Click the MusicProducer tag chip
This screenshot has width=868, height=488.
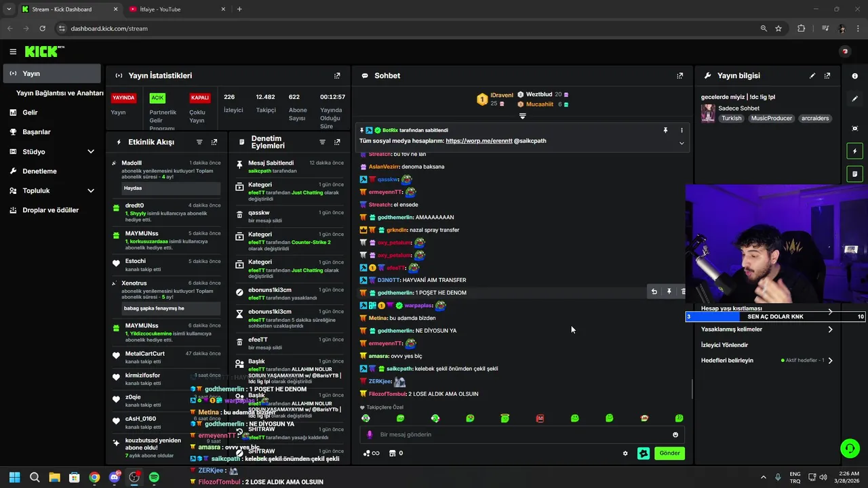(771, 119)
